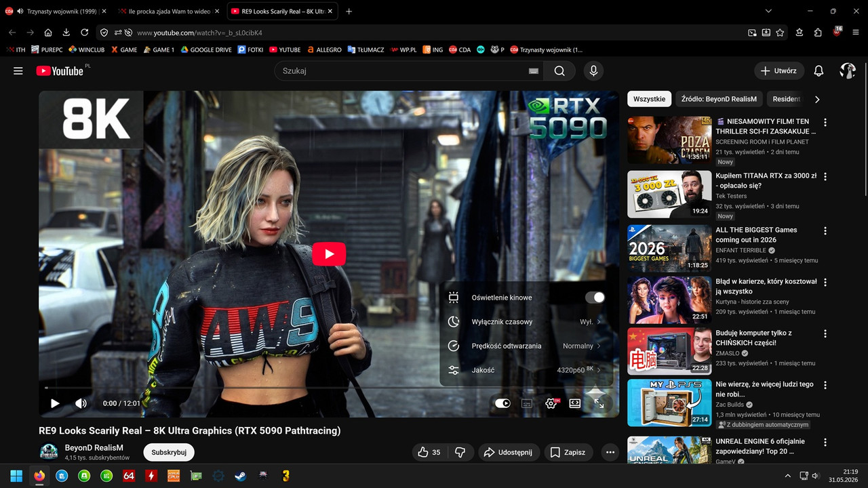This screenshot has width=868, height=488.
Task: Click the search magnifier button
Action: [x=559, y=70]
